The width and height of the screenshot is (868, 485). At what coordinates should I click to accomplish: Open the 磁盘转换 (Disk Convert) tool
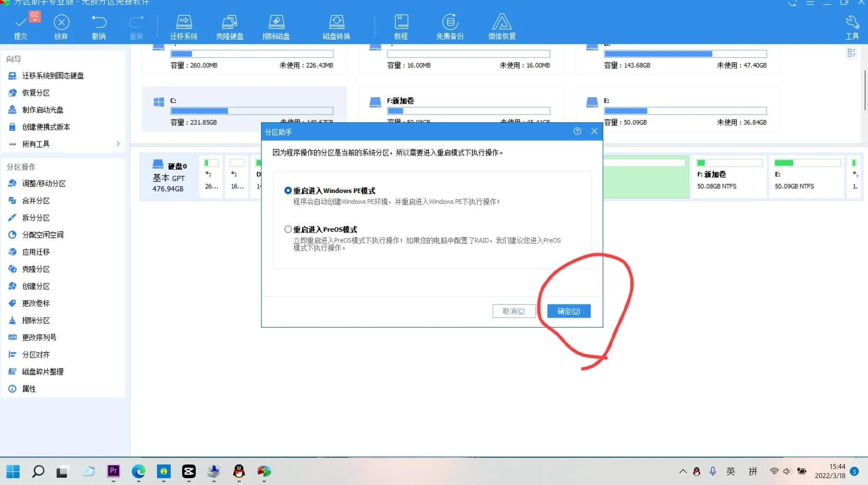point(336,26)
